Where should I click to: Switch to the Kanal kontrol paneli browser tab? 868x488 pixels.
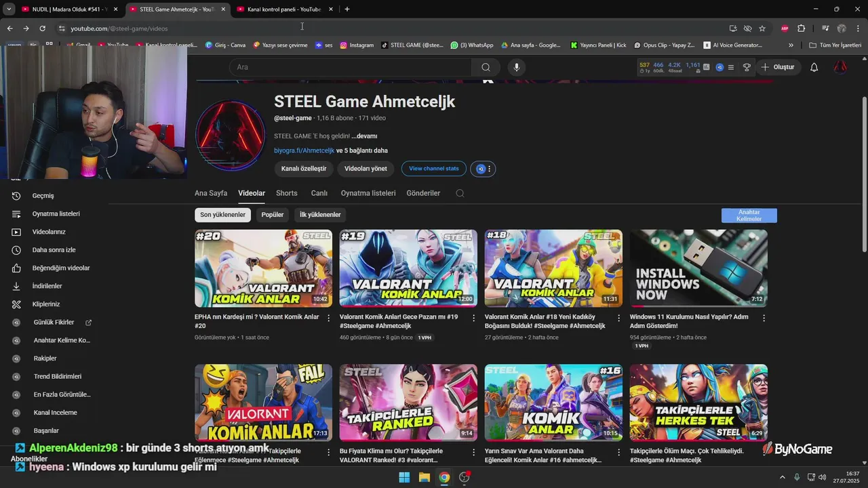[285, 9]
